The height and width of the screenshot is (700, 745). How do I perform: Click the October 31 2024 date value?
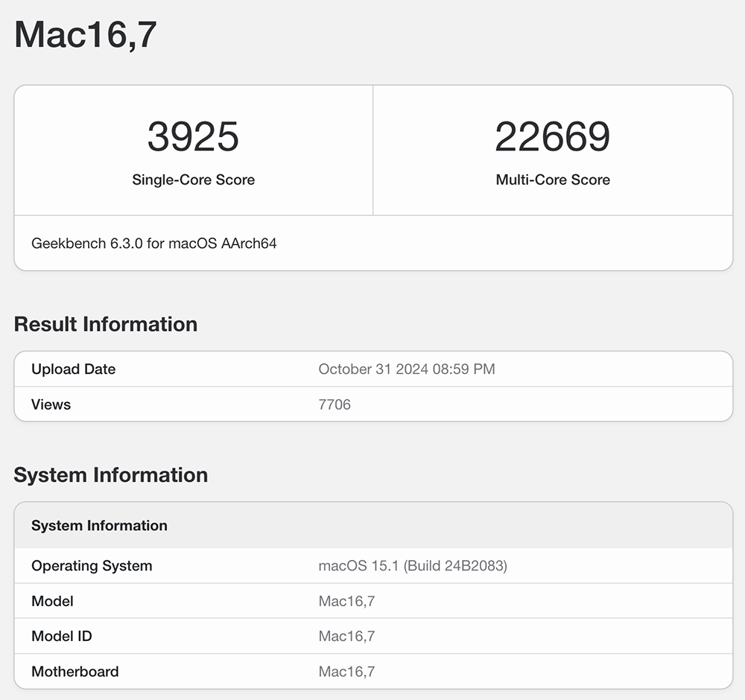tap(406, 369)
